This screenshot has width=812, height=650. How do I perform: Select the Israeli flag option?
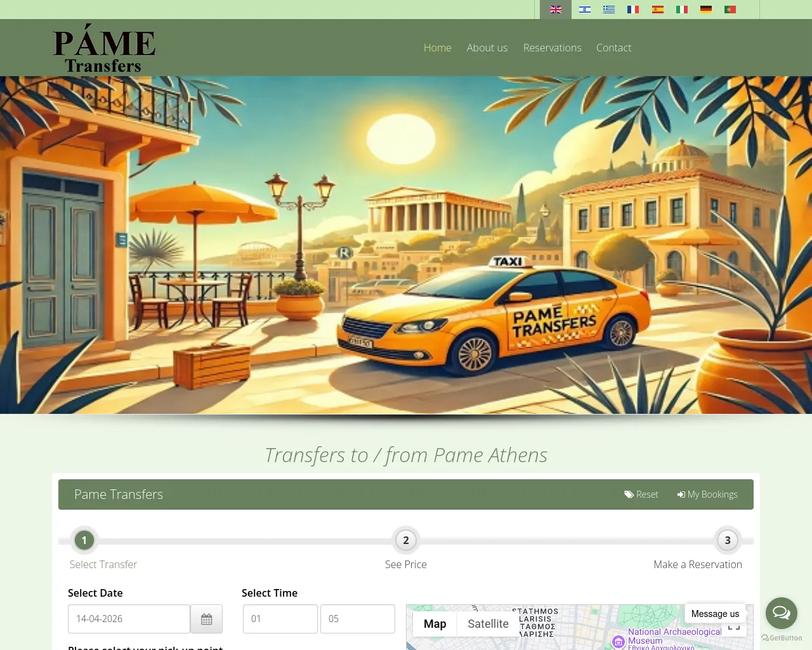pos(584,10)
